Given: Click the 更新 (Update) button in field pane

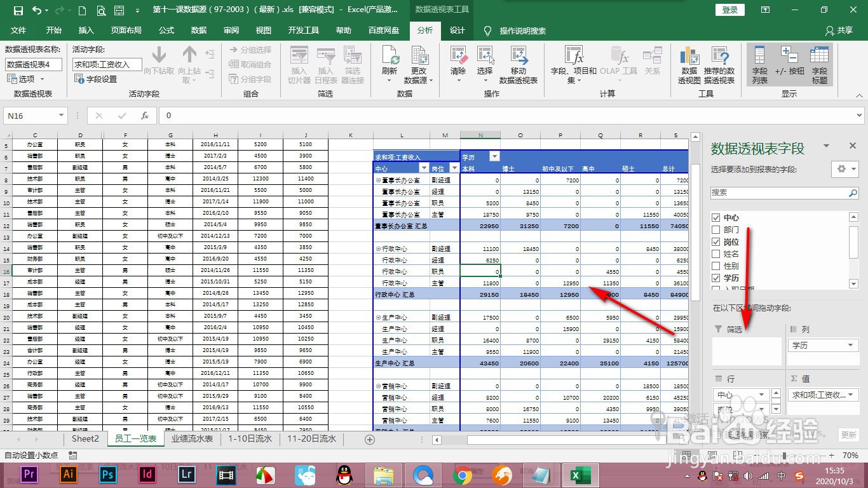Looking at the screenshot, I should (x=849, y=435).
